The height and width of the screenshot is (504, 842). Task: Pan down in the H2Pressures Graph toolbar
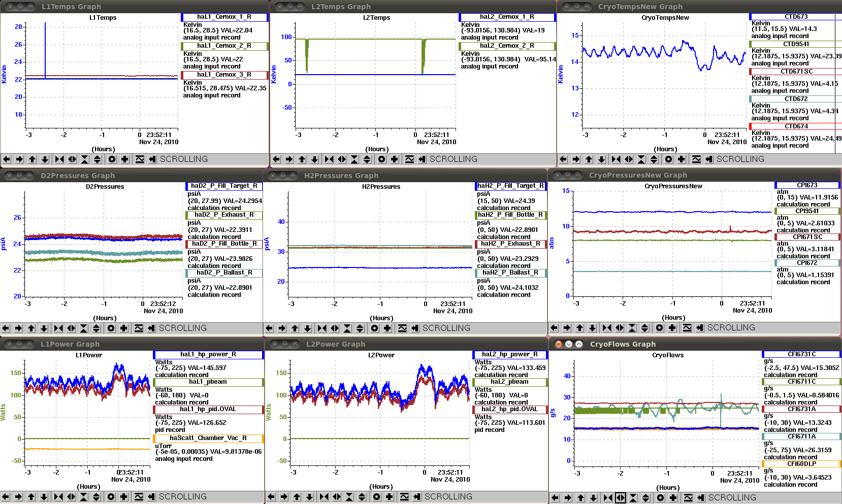tap(307, 328)
